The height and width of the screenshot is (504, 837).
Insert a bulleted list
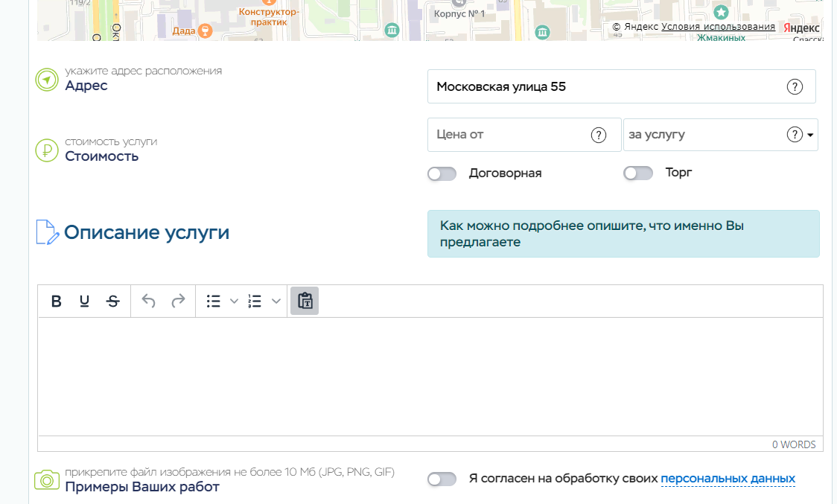214,302
